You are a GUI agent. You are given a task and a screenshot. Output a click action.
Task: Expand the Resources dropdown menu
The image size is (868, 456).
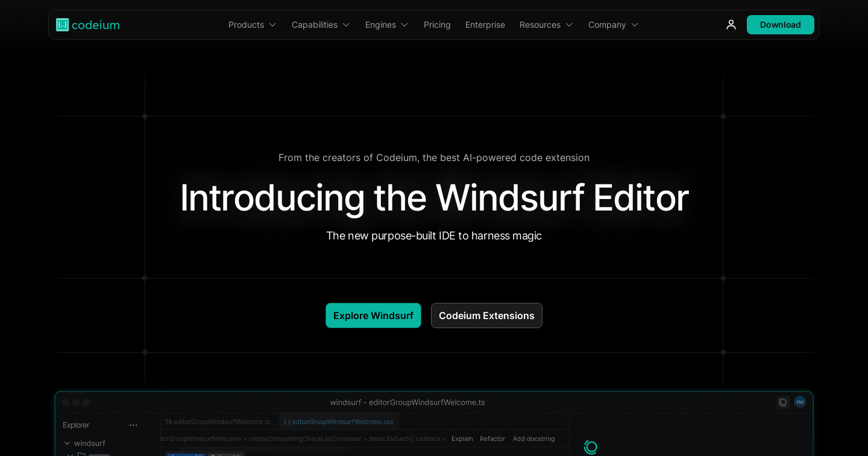546,25
